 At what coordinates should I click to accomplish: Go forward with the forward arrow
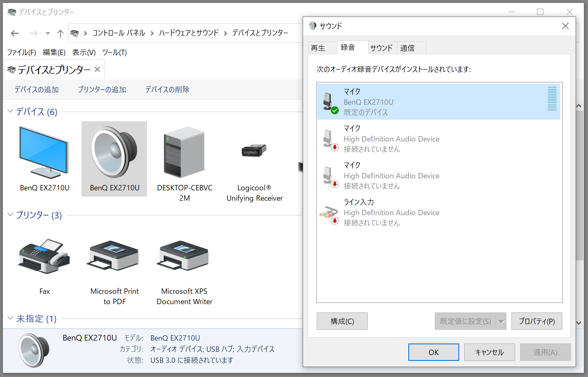point(34,33)
